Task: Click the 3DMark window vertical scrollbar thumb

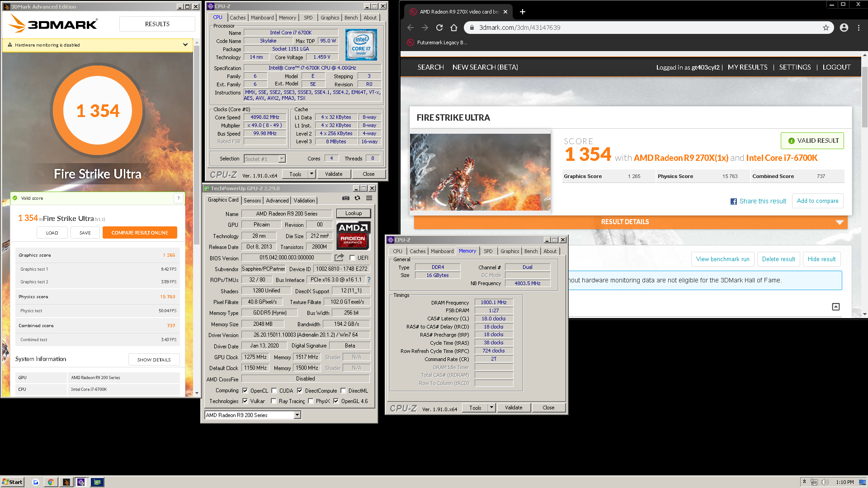Action: pyautogui.click(x=197, y=145)
